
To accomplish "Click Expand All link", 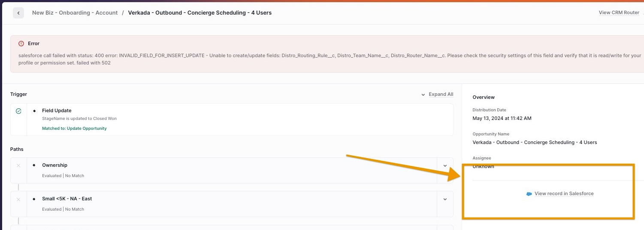I will [x=441, y=94].
